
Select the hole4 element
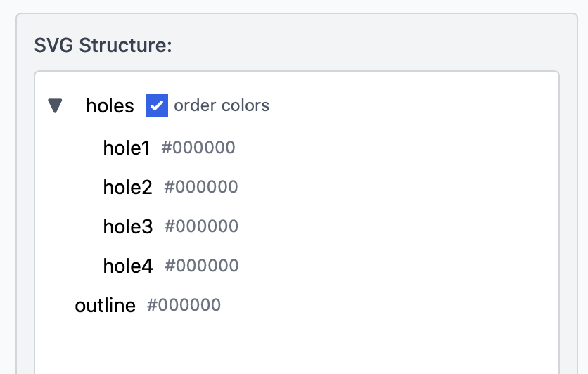(x=127, y=266)
